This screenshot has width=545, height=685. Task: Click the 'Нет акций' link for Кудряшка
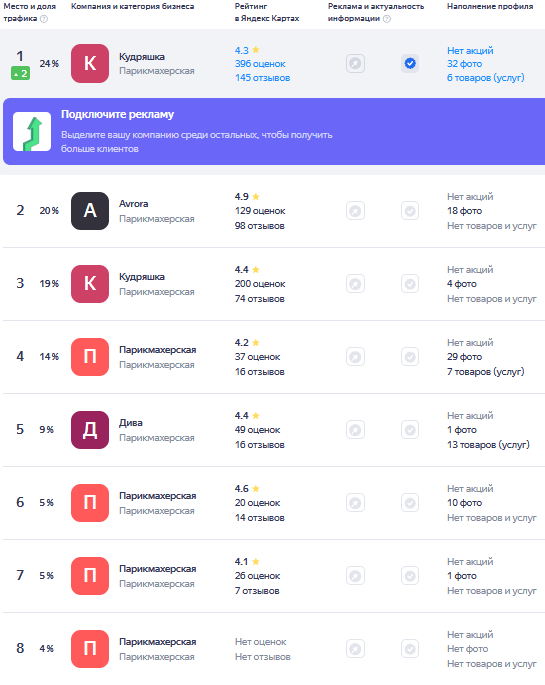pos(470,51)
